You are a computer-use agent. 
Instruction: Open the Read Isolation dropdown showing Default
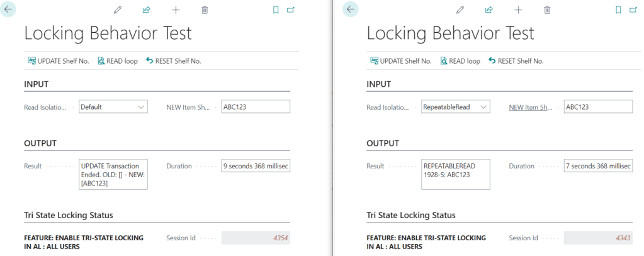click(113, 107)
